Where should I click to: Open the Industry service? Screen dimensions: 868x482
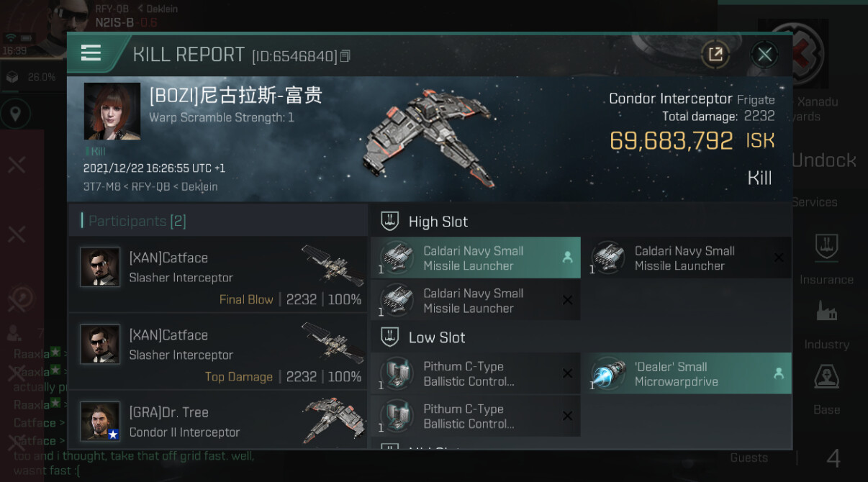pyautogui.click(x=826, y=324)
